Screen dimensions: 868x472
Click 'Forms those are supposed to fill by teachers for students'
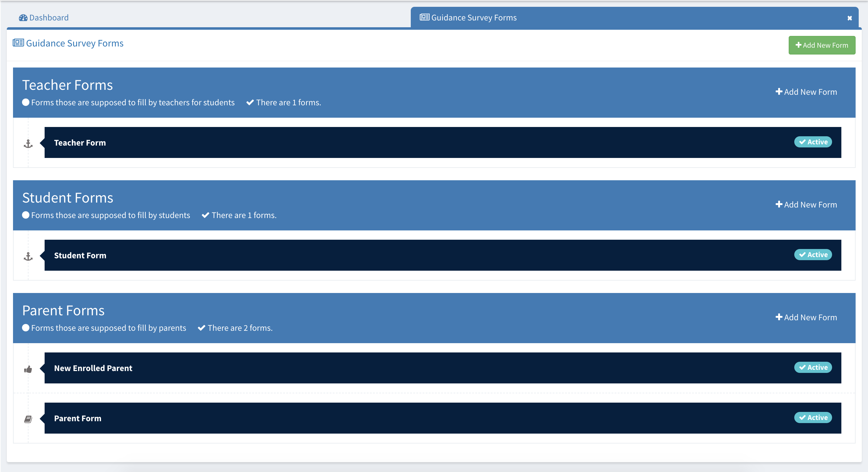click(x=133, y=103)
